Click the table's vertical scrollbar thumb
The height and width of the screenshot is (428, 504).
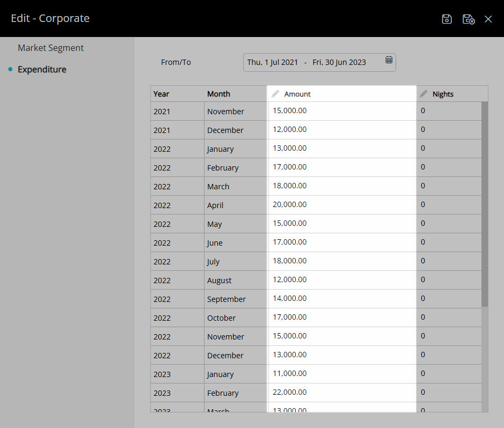[x=485, y=204]
